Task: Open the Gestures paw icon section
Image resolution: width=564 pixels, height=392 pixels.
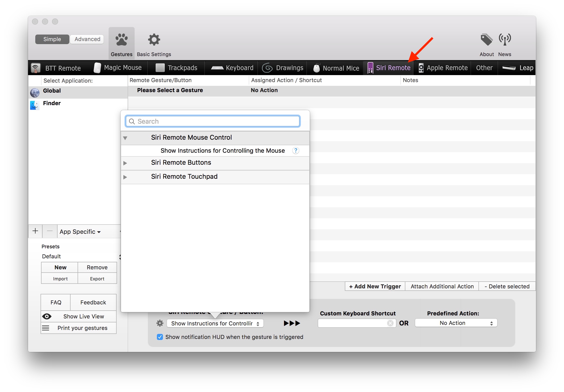Action: (x=121, y=40)
